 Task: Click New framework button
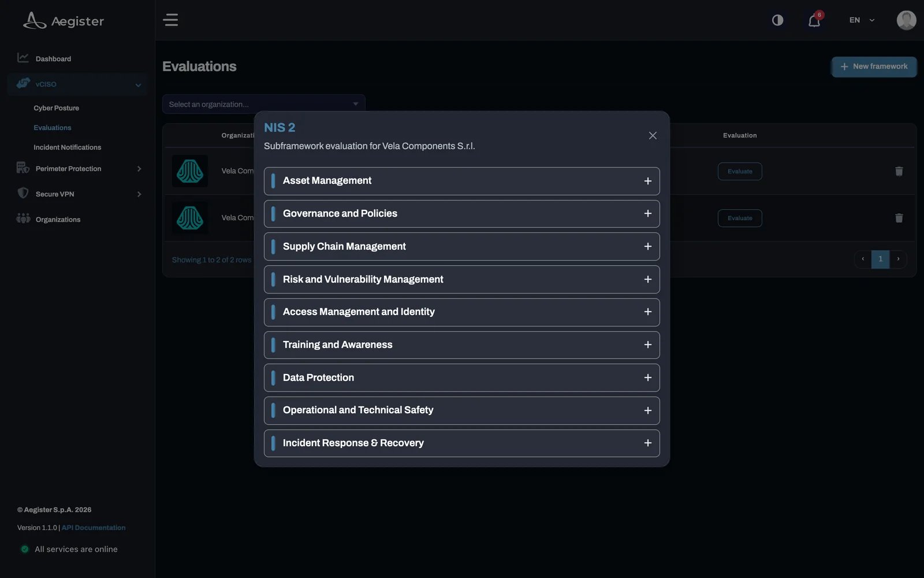(x=874, y=66)
